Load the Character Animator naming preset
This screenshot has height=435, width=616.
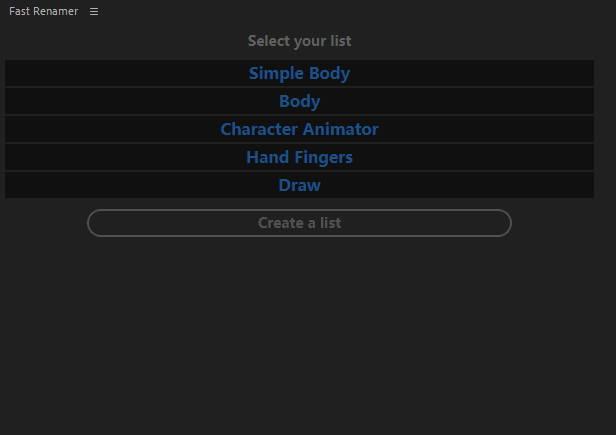pyautogui.click(x=299, y=129)
